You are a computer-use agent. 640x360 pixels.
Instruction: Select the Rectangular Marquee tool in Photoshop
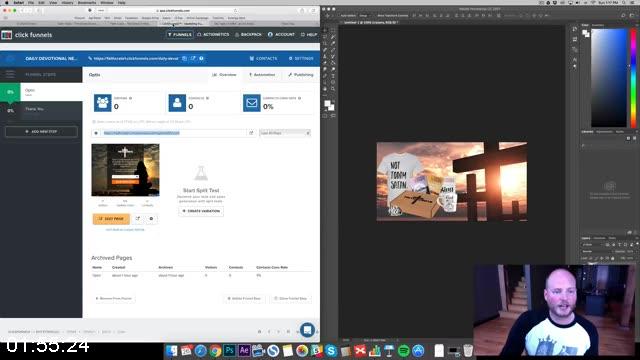pos(333,30)
